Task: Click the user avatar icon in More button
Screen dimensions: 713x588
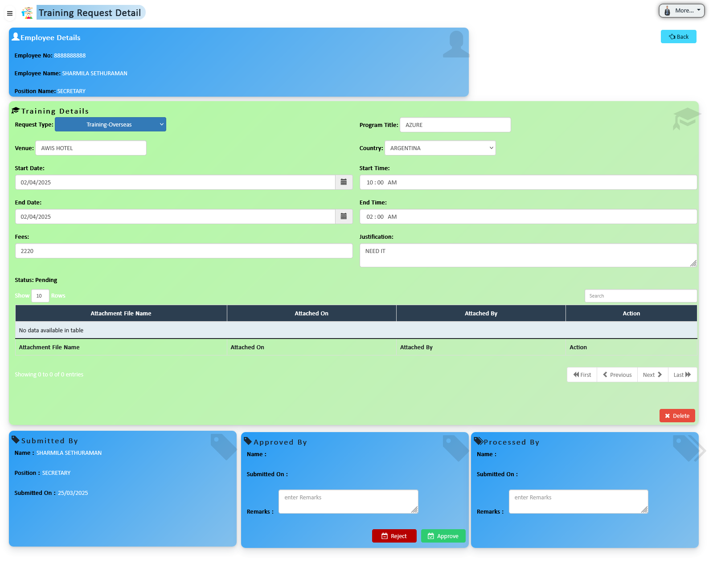Action: pos(667,11)
